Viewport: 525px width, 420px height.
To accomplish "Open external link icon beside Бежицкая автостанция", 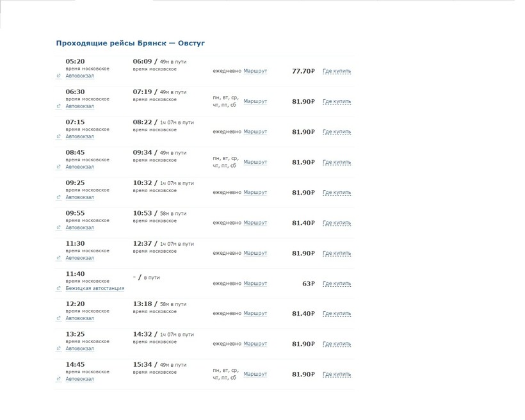I will click(59, 289).
